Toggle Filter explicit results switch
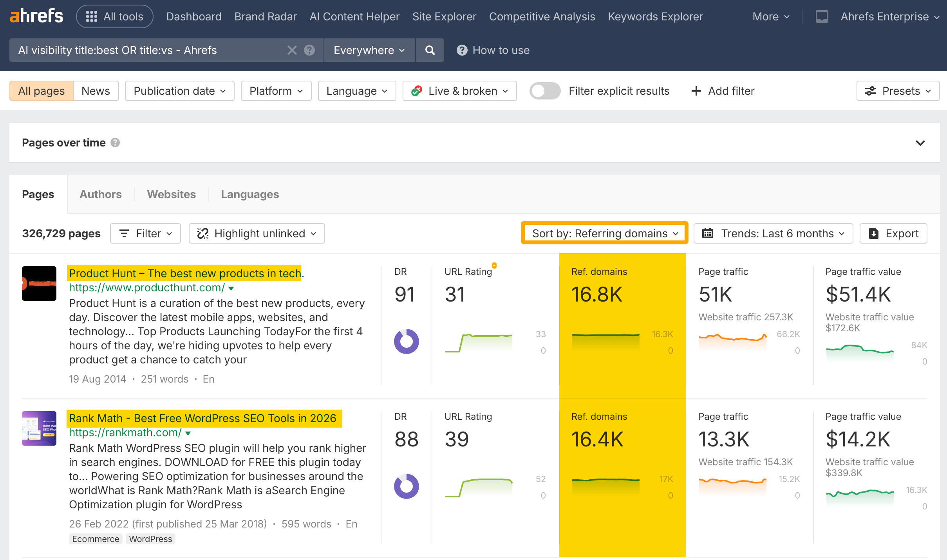The width and height of the screenshot is (947, 560). click(545, 91)
